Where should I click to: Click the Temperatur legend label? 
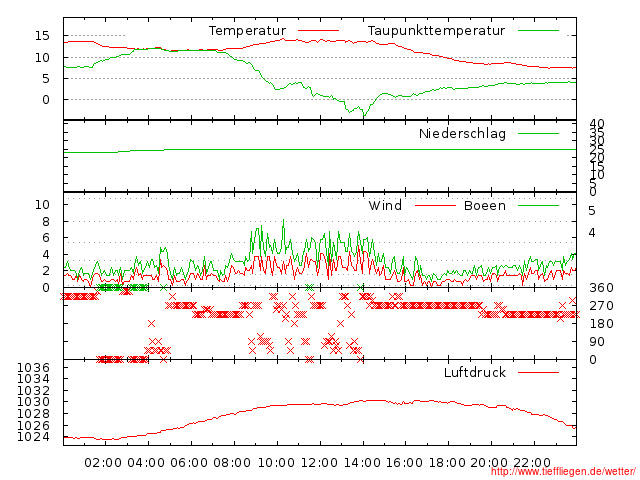pos(247,31)
